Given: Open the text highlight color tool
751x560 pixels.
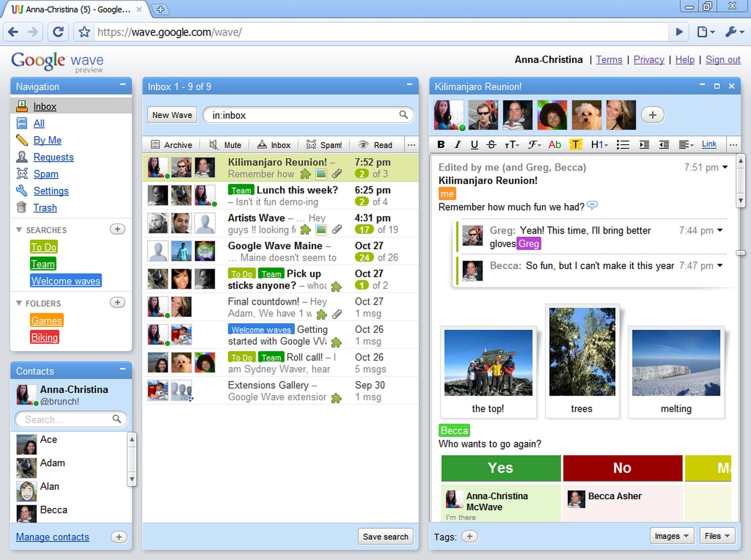Looking at the screenshot, I should (576, 145).
